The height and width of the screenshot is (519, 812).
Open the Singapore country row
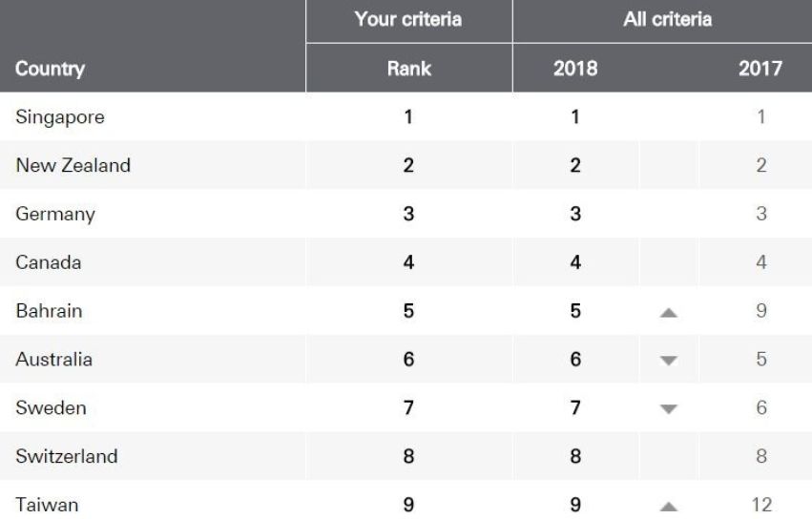(59, 117)
